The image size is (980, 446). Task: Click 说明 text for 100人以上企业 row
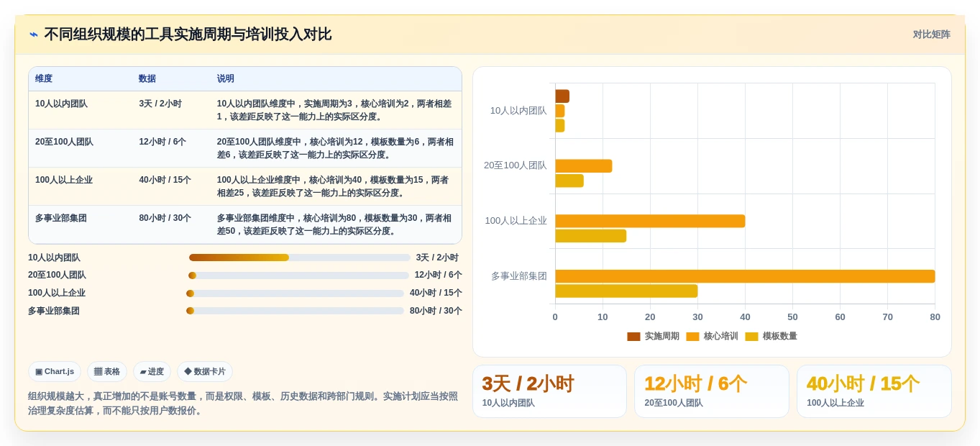(x=334, y=186)
